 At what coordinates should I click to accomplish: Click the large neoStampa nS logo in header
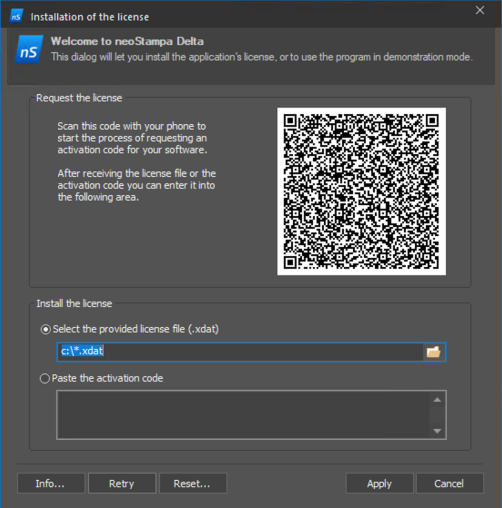coord(29,49)
